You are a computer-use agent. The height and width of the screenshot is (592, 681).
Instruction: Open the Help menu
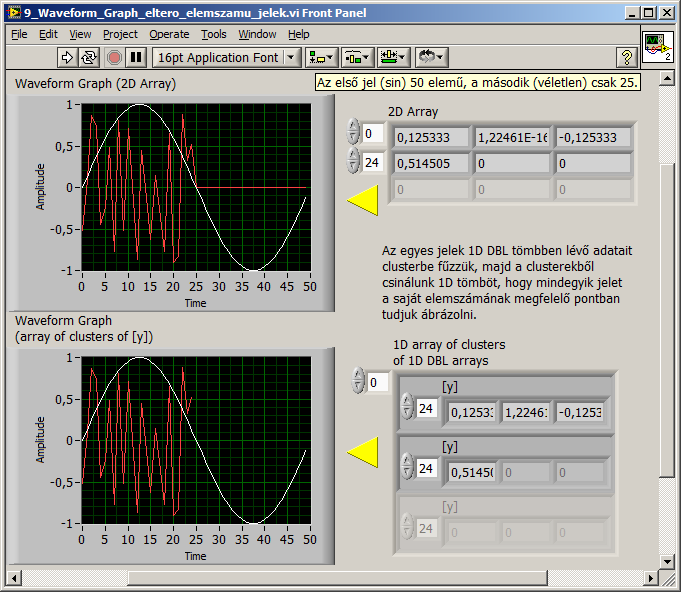coord(298,34)
